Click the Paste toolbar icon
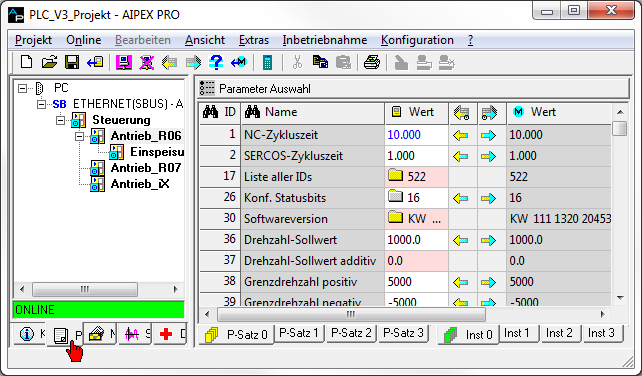The height and width of the screenshot is (376, 642). [x=343, y=62]
